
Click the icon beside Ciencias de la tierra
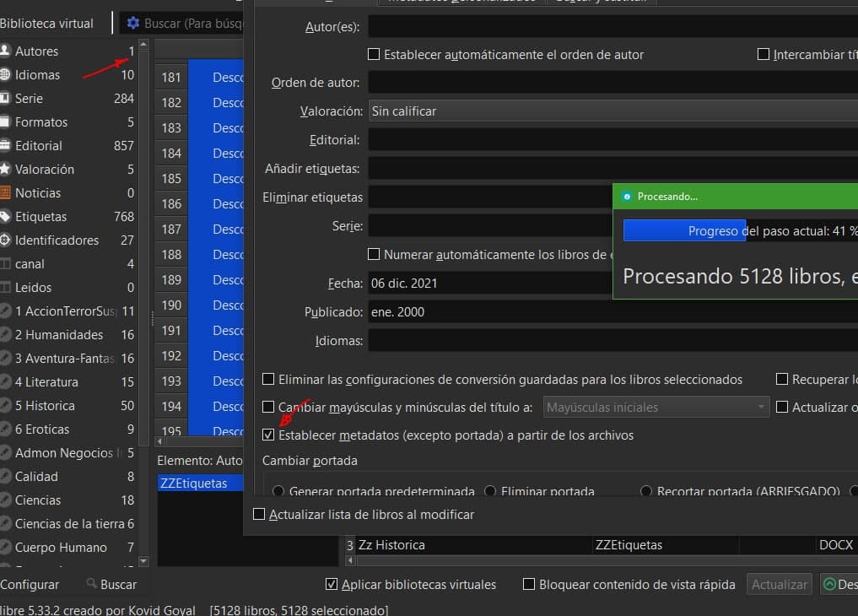pyautogui.click(x=5, y=523)
